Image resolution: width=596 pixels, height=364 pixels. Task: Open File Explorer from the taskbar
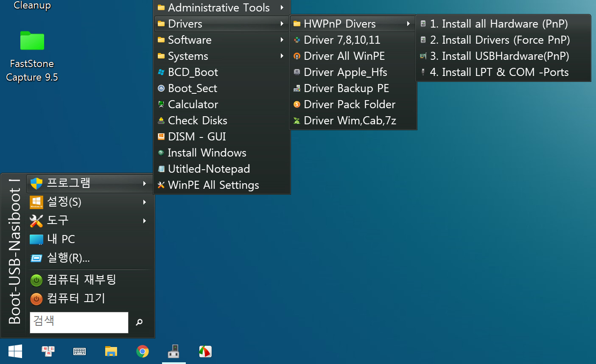[x=111, y=351]
